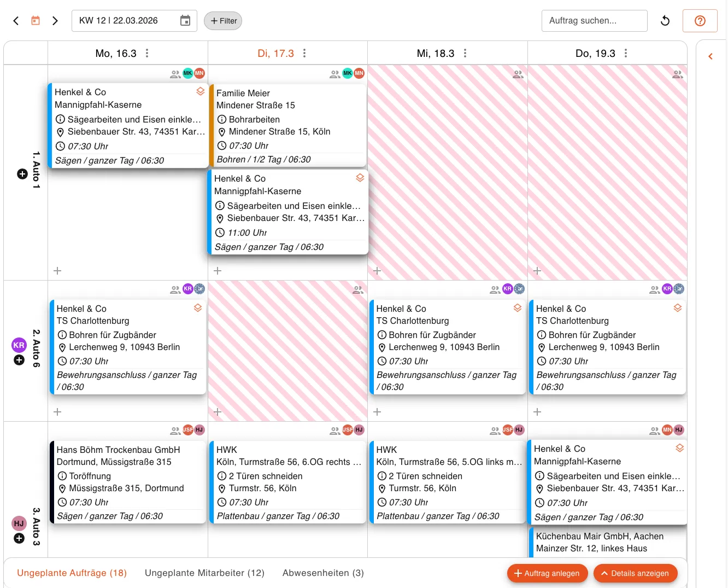The width and height of the screenshot is (728, 588).
Task: Click the Filter chip button
Action: coord(223,21)
